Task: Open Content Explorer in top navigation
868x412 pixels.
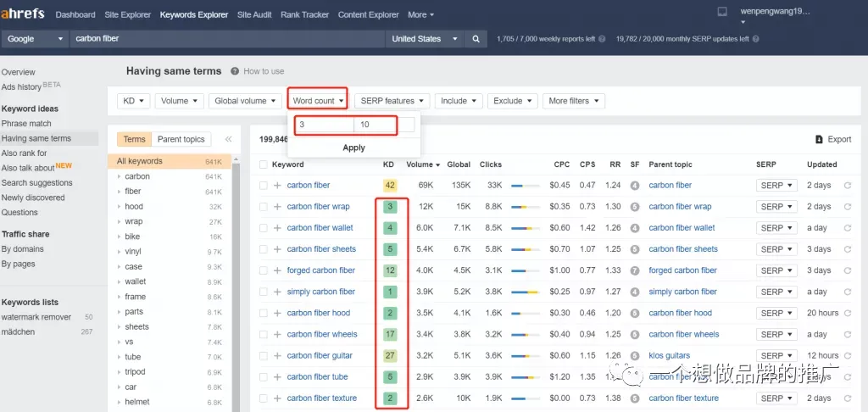Action: (368, 15)
